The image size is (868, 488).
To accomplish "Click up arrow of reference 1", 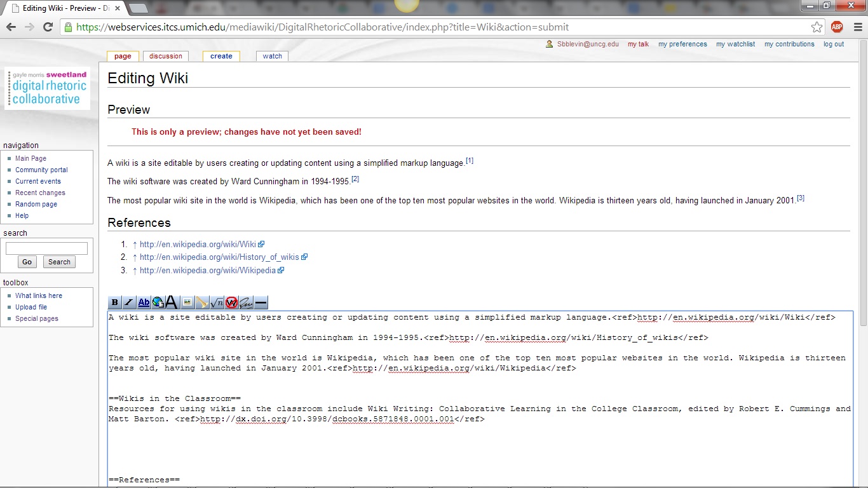I will point(135,244).
